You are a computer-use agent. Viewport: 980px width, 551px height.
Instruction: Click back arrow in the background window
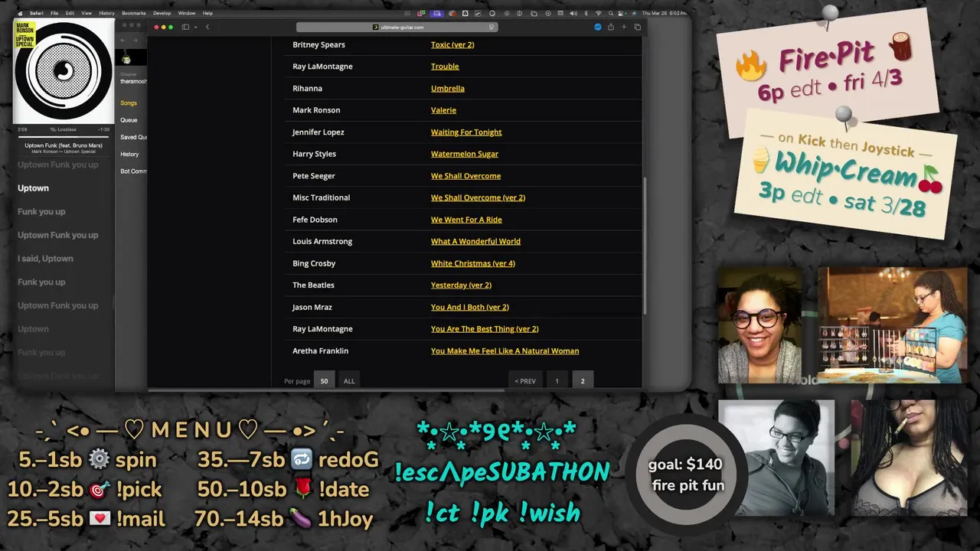pyautogui.click(x=123, y=40)
